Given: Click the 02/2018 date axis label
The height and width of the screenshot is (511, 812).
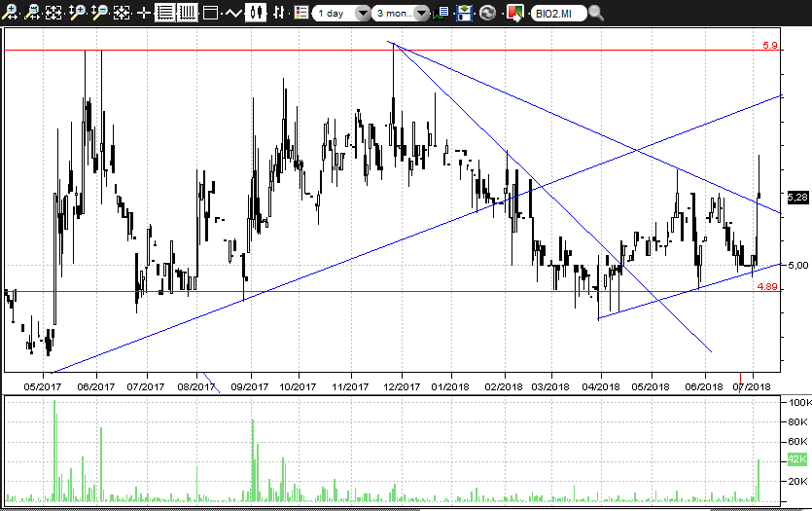Looking at the screenshot, I should pyautogui.click(x=504, y=386).
